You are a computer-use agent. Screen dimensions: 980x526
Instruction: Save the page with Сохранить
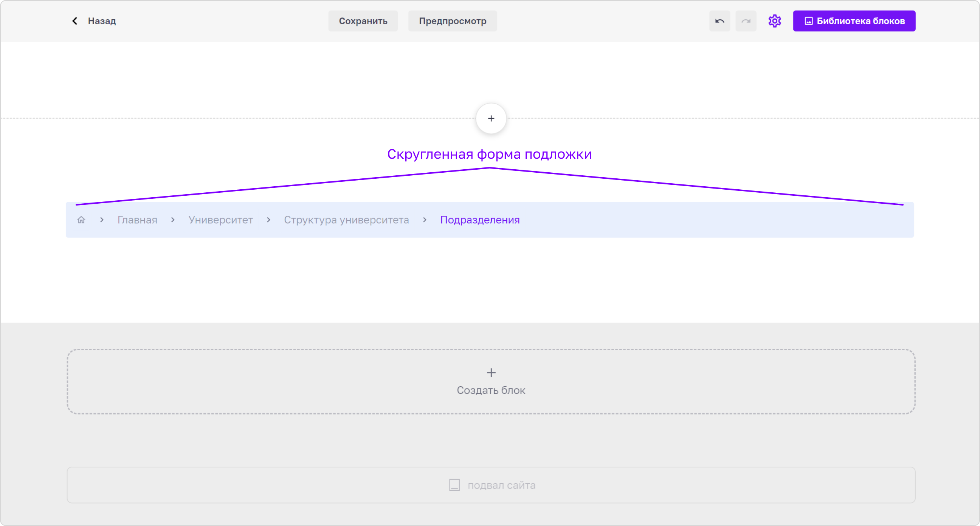pyautogui.click(x=363, y=21)
